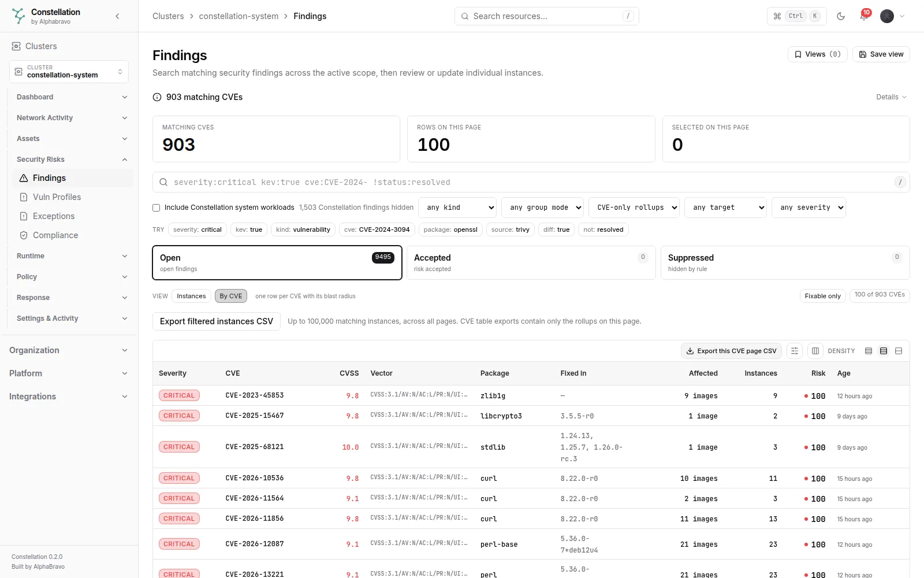This screenshot has width=924, height=578.
Task: Select medium density icon
Action: (884, 351)
